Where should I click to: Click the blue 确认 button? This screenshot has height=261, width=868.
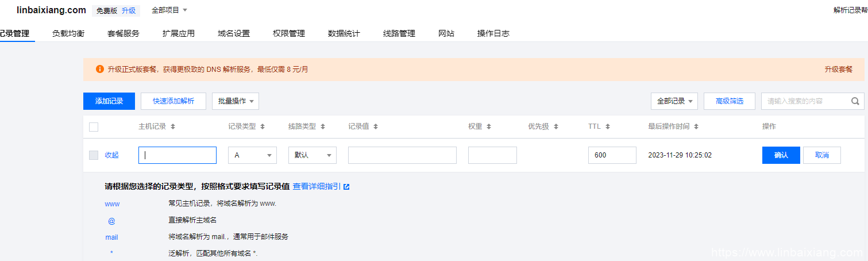tap(781, 155)
